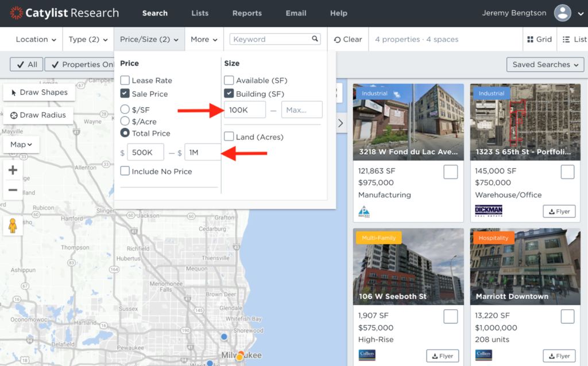Go to the Search tab
The image size is (588, 366).
tap(155, 13)
